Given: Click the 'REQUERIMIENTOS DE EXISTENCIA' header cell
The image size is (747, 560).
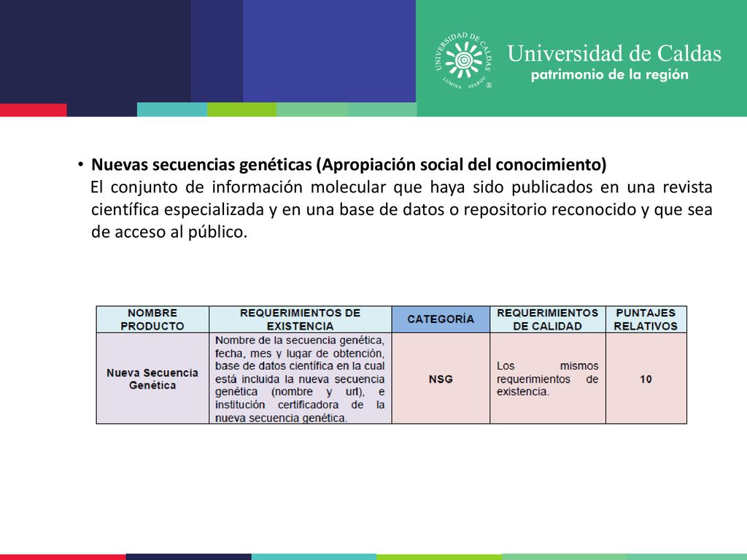Looking at the screenshot, I should (x=300, y=319).
